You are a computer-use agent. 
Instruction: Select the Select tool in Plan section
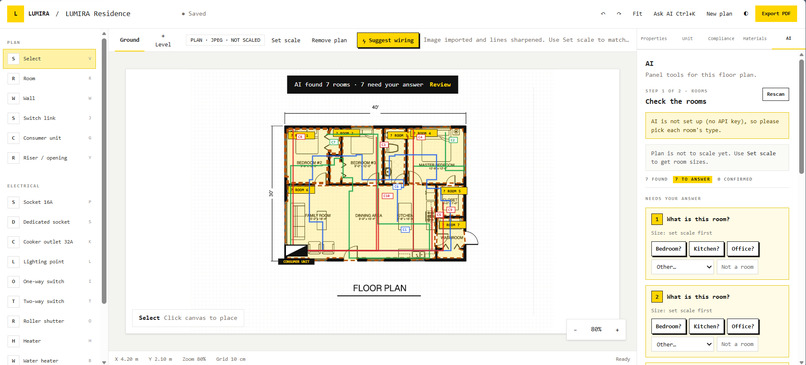(49, 59)
